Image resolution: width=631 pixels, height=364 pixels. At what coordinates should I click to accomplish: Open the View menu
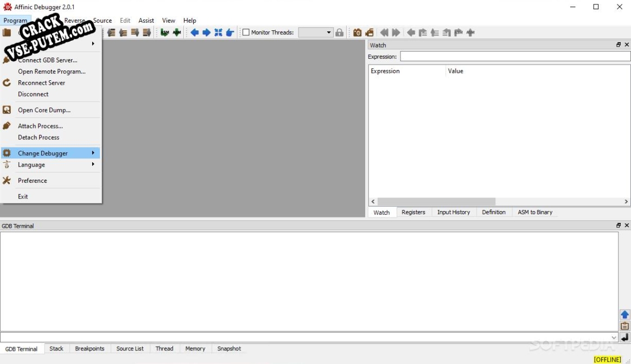[x=169, y=21]
